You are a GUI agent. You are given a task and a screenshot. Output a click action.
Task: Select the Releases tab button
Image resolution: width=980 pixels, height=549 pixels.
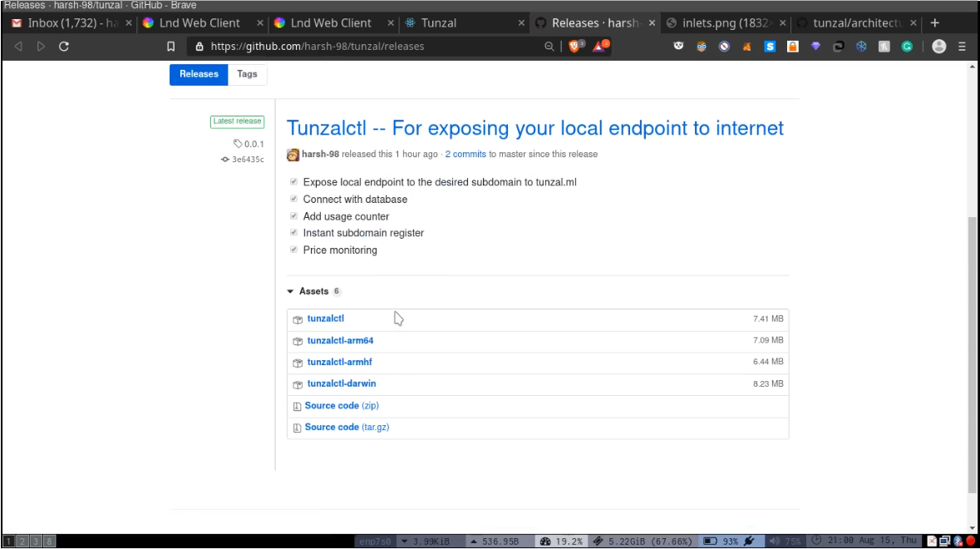tap(199, 74)
